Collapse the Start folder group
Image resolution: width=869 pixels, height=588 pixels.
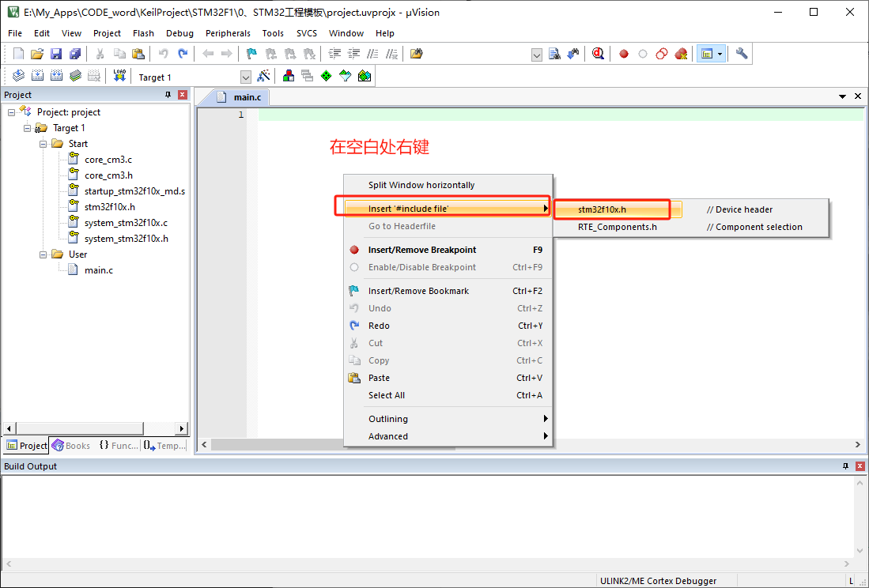pyautogui.click(x=43, y=144)
